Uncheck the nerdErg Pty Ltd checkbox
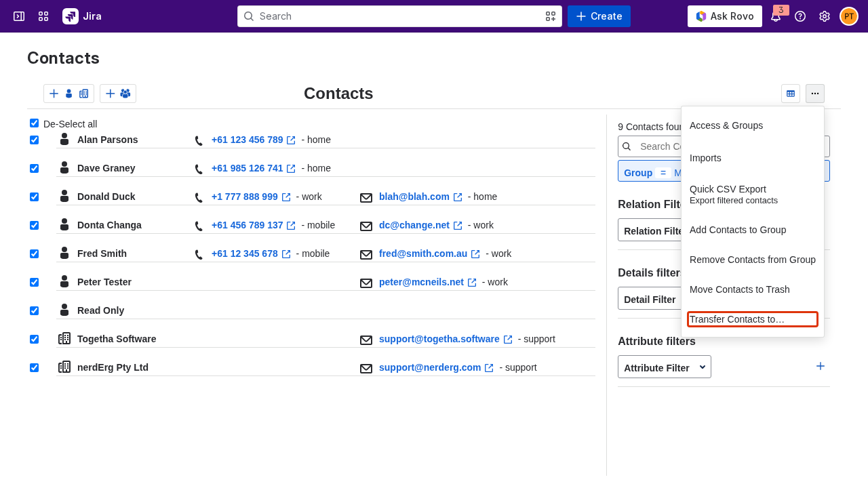Screen dimensions: 868x488 click(x=34, y=367)
